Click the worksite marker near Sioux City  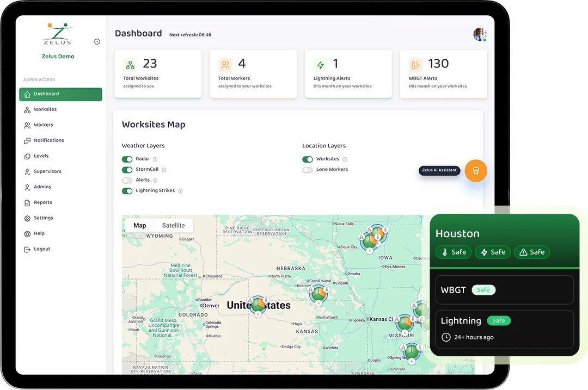[x=370, y=240]
